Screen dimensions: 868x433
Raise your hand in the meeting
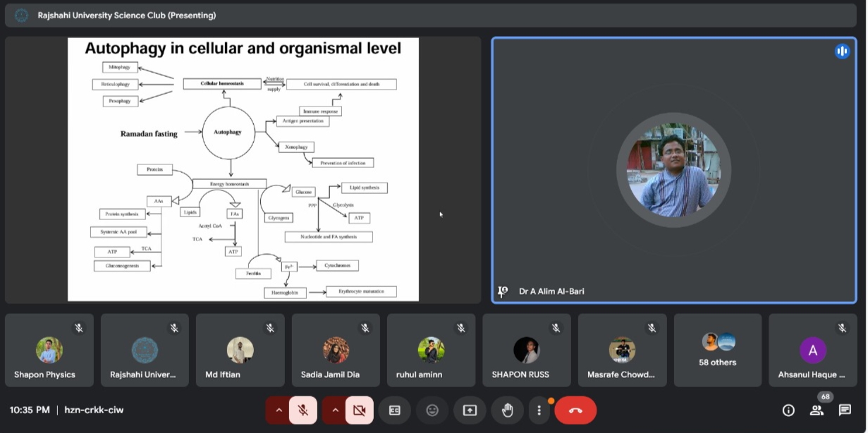pos(507,410)
